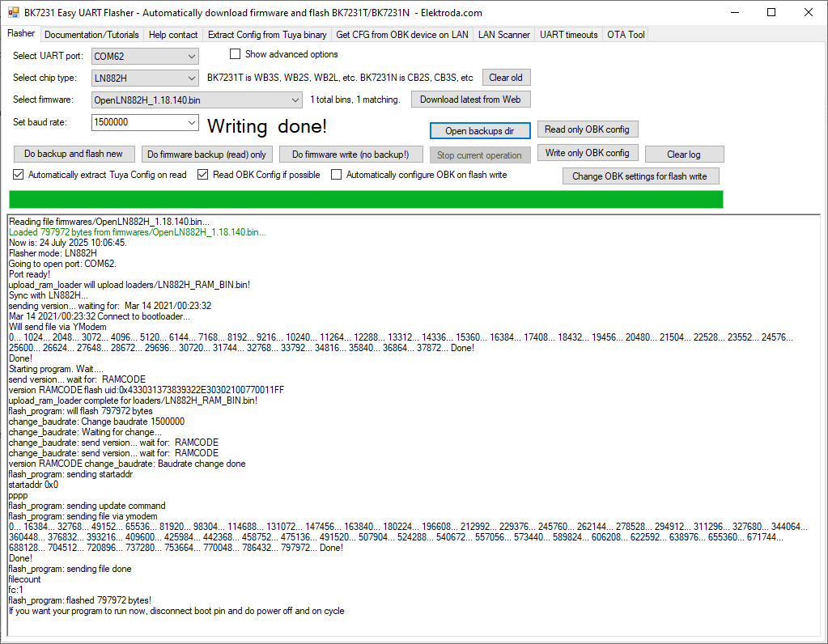Click log line 'Will send file via YModem'
Screen dimensions: 828x644
coord(57,327)
